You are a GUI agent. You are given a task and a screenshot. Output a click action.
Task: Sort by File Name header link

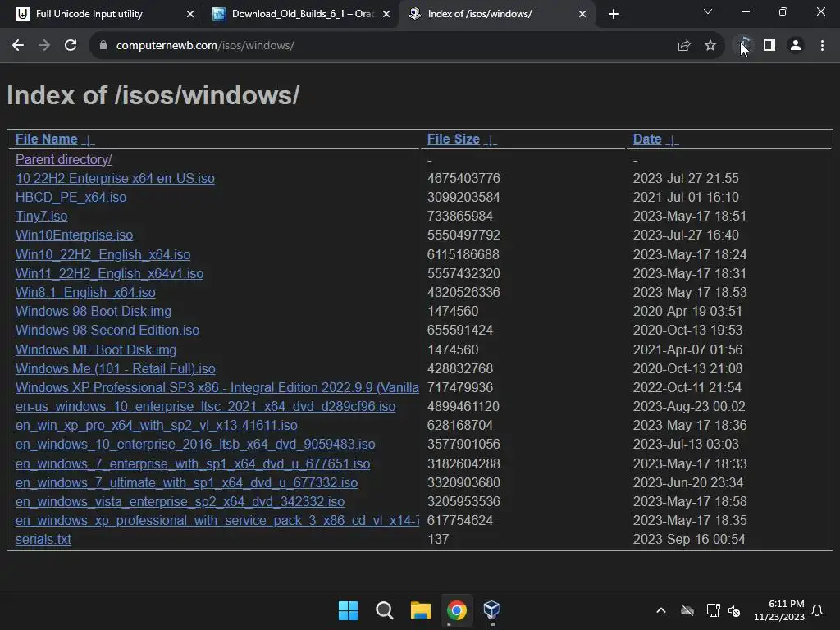point(47,139)
